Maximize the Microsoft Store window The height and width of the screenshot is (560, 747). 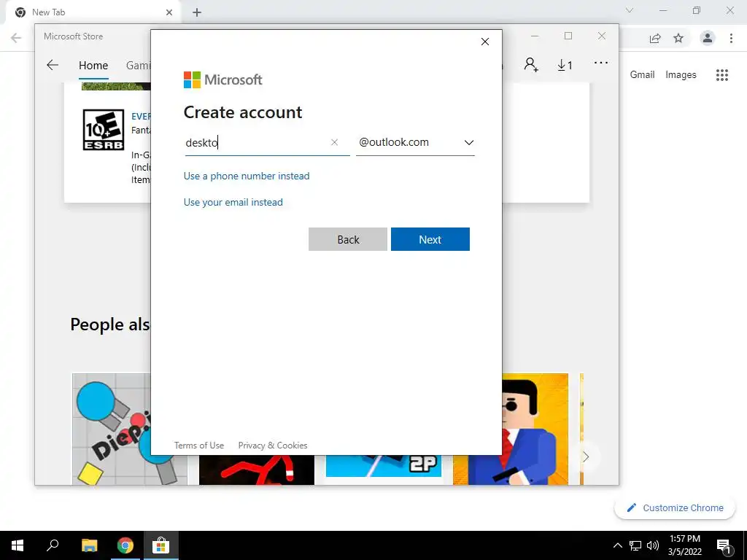[568, 36]
